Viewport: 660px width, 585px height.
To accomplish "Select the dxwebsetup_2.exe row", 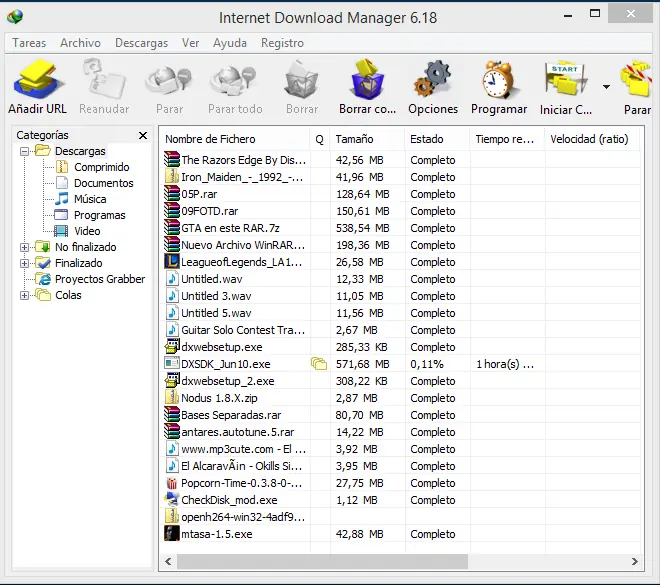I will point(402,381).
